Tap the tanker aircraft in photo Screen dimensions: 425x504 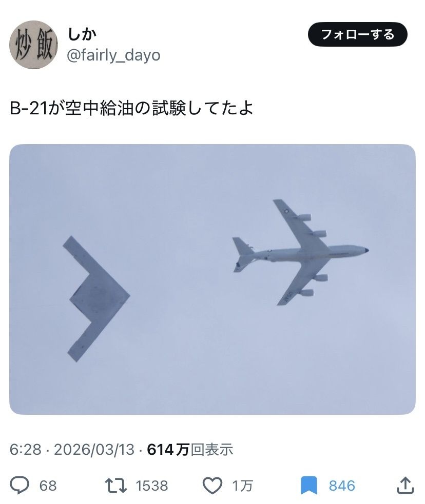click(x=300, y=252)
